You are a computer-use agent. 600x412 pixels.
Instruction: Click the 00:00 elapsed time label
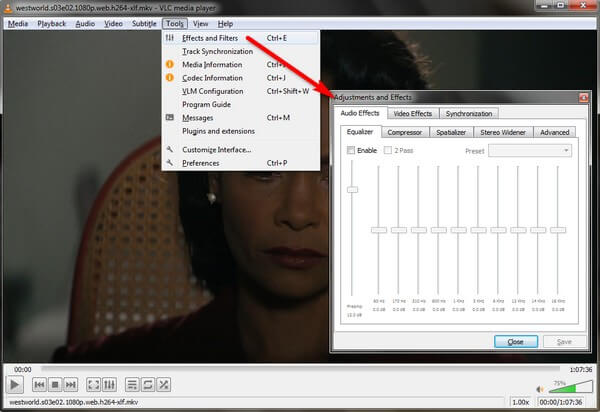click(x=23, y=370)
